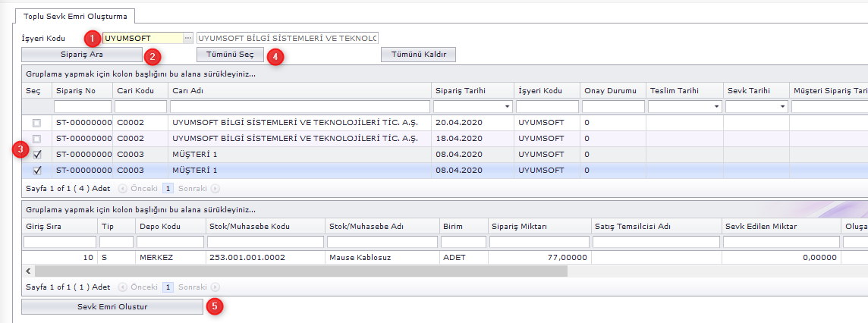This screenshot has height=323, width=868.
Task: Check the order row dated 18.04.2020
Action: (x=37, y=139)
